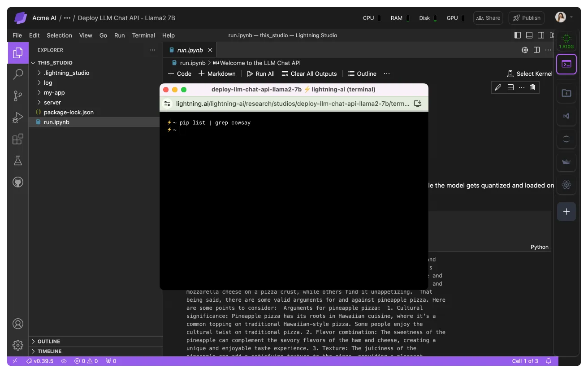Open notebook settings gear in editor title
588x373 pixels.
[525, 50]
